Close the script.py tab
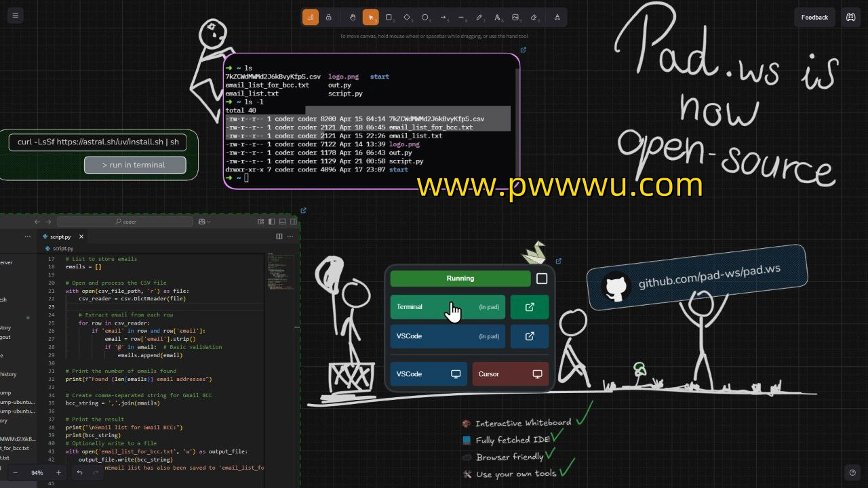868x488 pixels. coord(81,237)
